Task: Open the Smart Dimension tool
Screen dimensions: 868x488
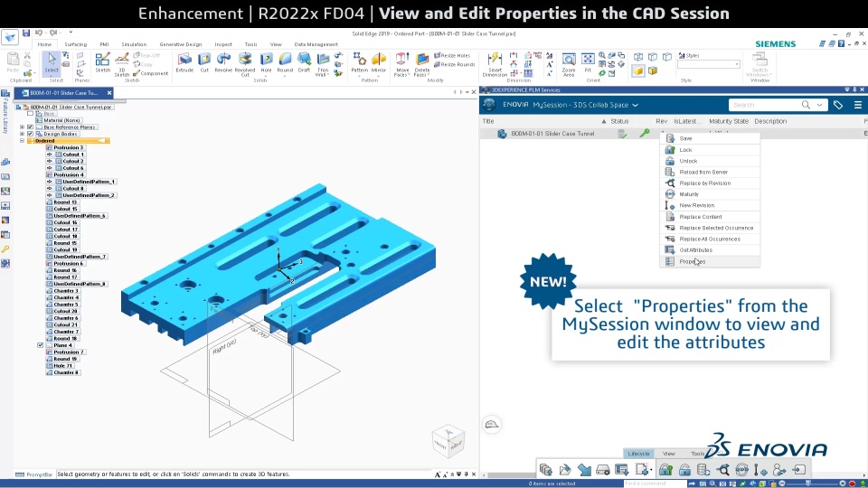Action: click(x=495, y=64)
